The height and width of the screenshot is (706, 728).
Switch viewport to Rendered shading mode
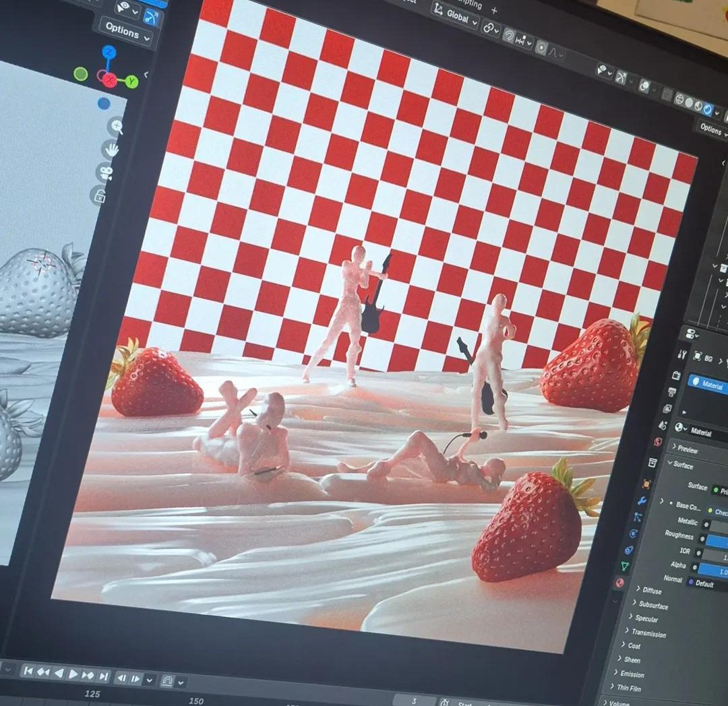pos(708,110)
